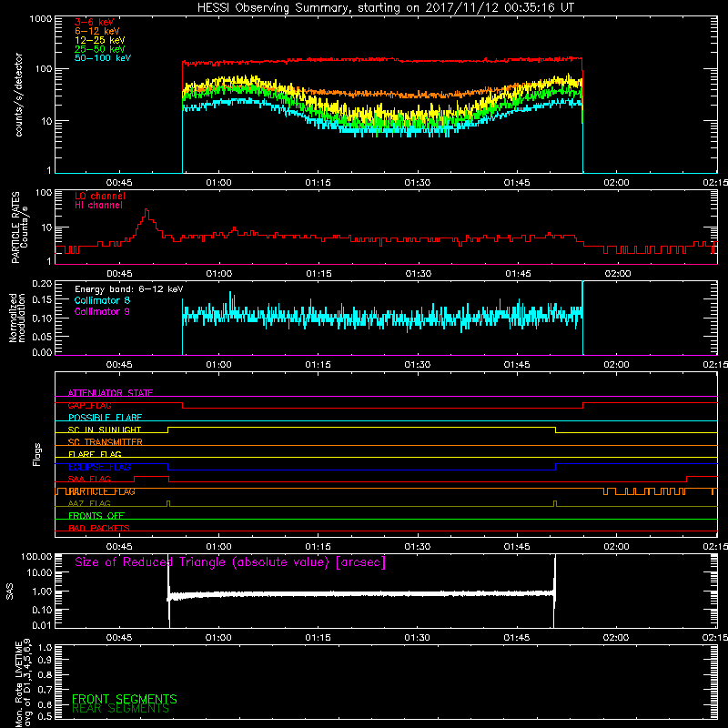Image resolution: width=728 pixels, height=728 pixels.
Task: Click the BAD_PACKETS flag label
Action: point(99,529)
